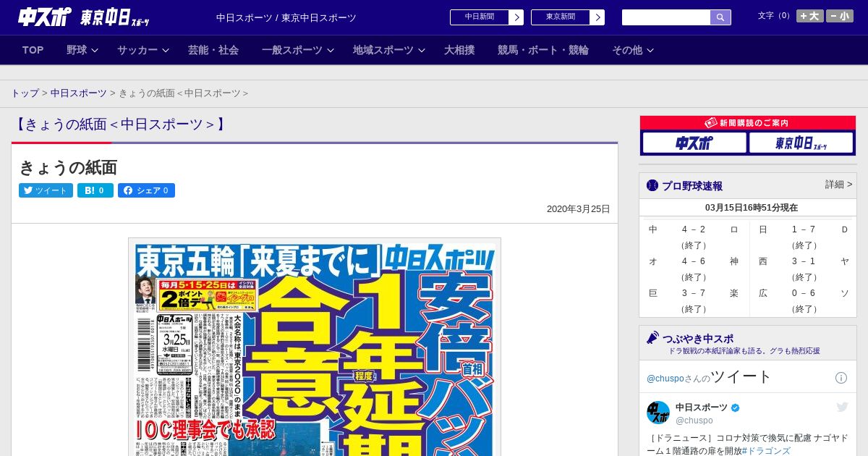This screenshot has width=868, height=456.
Task: Click the 中日スポーツ Twitter avatar
Action: pos(658,413)
